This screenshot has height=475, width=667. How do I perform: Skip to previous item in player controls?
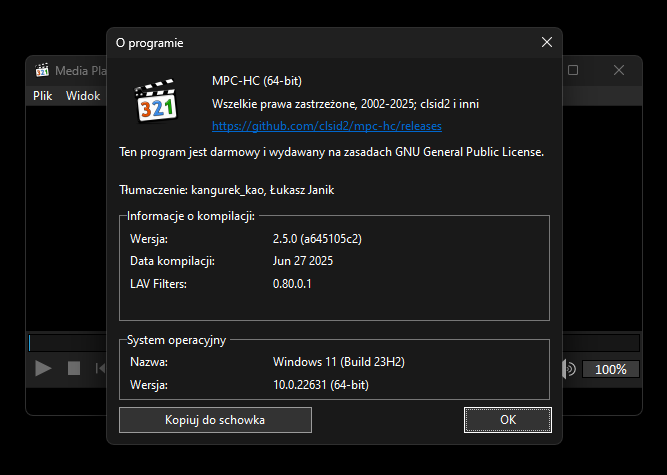coord(101,368)
